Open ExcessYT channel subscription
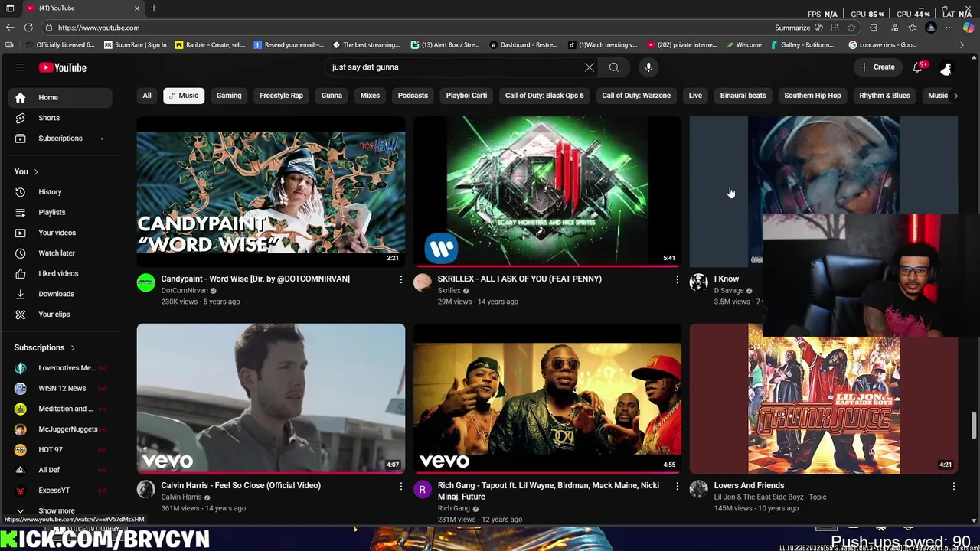980x551 pixels. (x=60, y=491)
